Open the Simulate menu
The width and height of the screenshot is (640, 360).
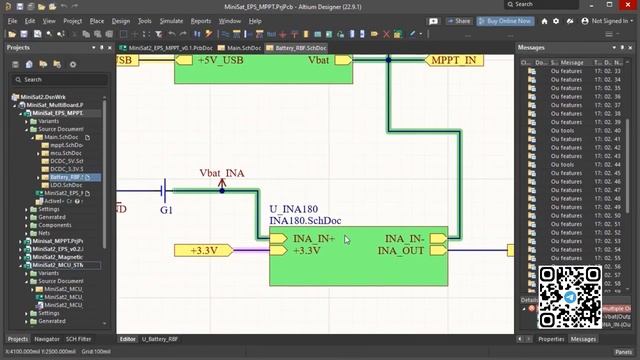click(171, 21)
